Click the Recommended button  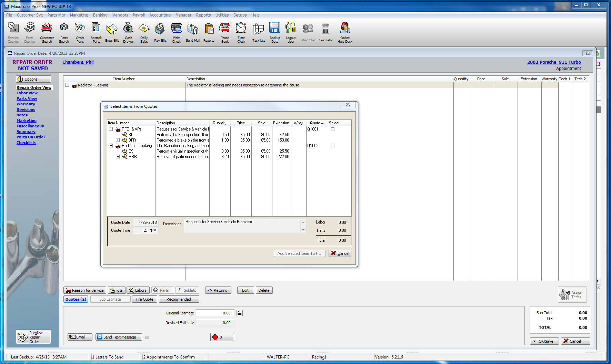pyautogui.click(x=179, y=299)
